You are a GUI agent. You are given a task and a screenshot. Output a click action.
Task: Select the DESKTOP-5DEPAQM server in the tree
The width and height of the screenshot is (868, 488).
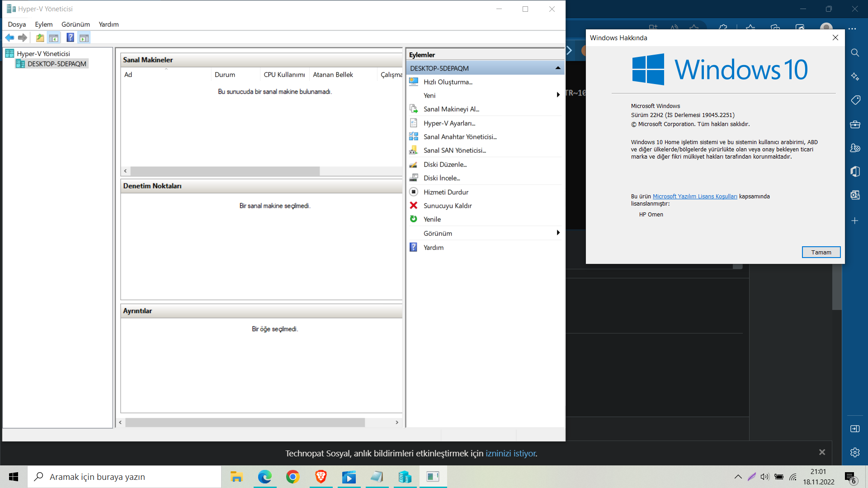(x=57, y=64)
